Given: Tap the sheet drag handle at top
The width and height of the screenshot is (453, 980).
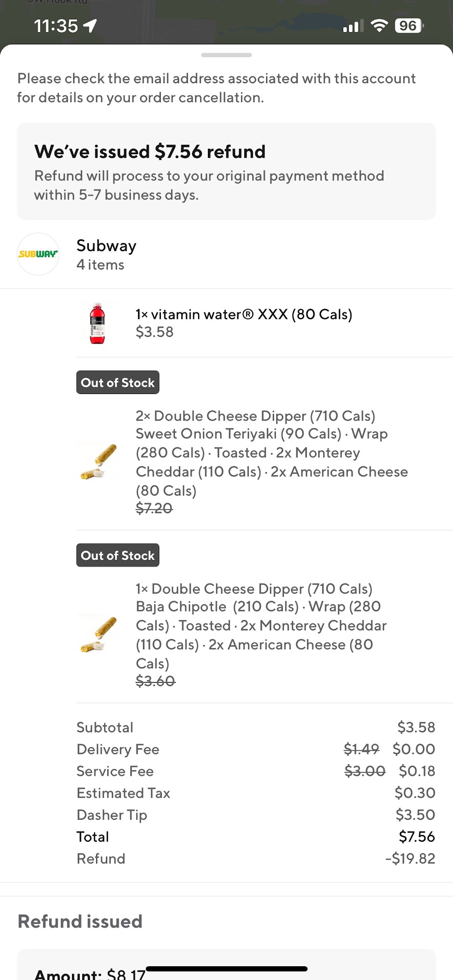Looking at the screenshot, I should point(226,55).
